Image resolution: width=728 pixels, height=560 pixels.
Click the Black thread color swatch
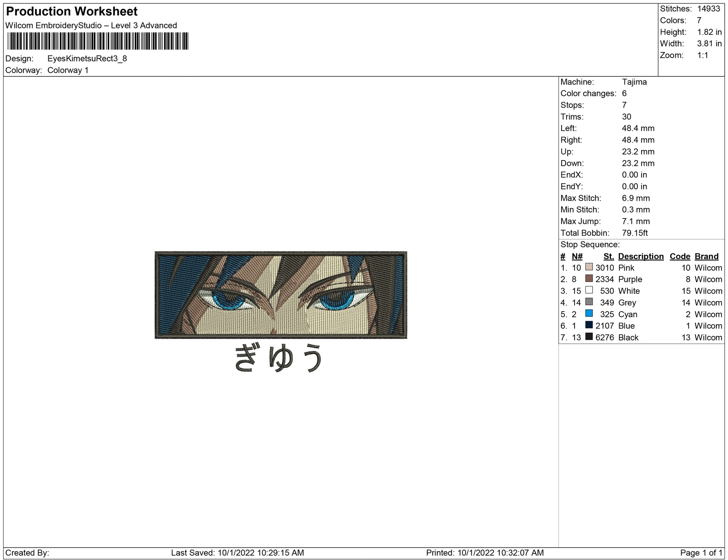click(589, 337)
